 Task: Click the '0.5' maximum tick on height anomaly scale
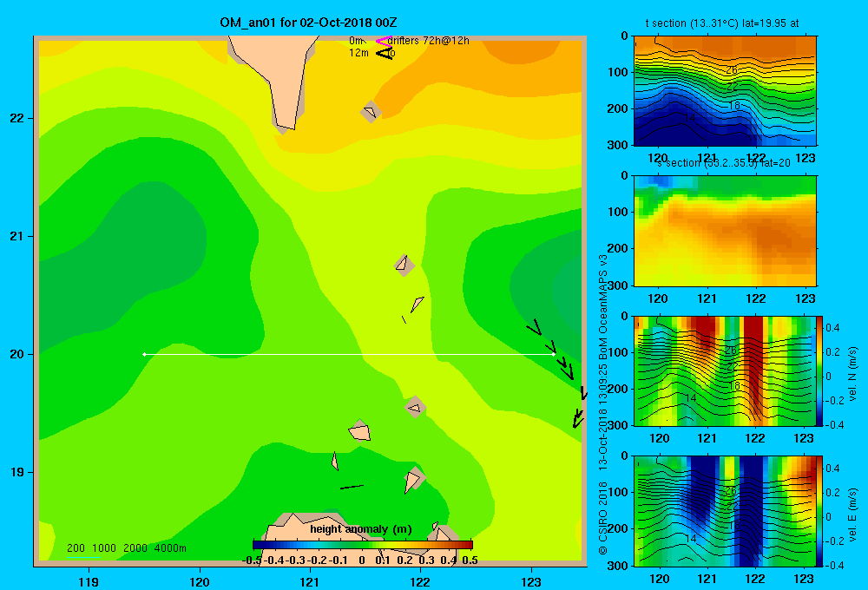(x=470, y=560)
